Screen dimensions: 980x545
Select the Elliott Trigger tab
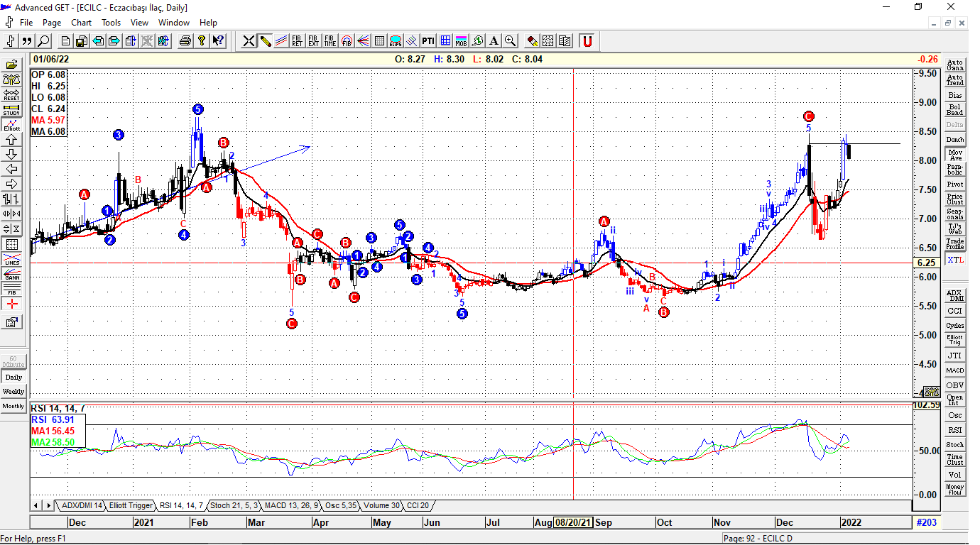pos(131,506)
